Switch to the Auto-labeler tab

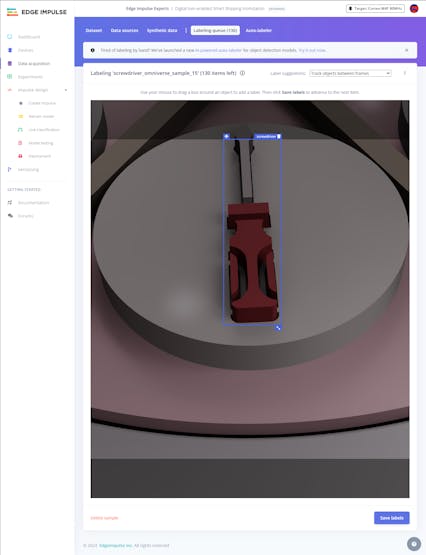259,30
